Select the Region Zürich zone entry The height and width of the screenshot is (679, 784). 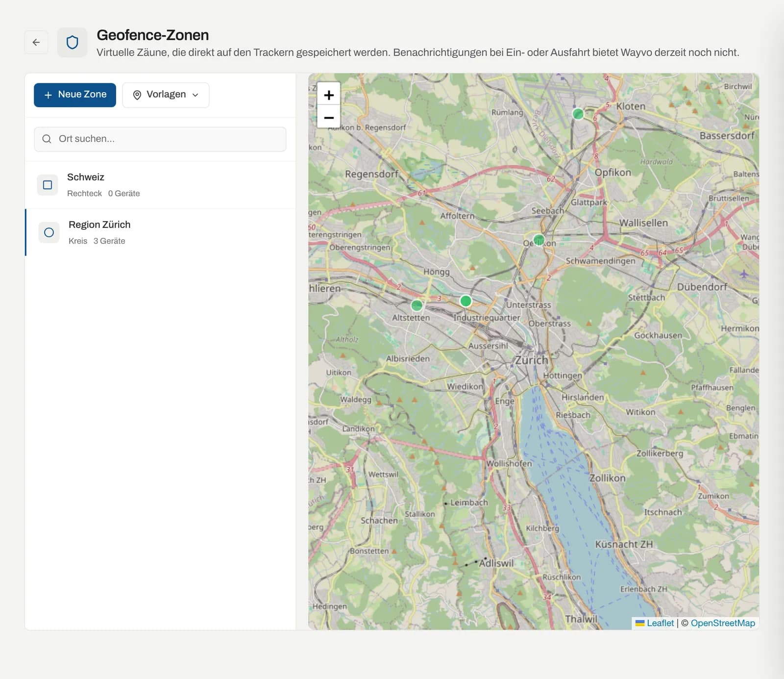[x=160, y=232]
